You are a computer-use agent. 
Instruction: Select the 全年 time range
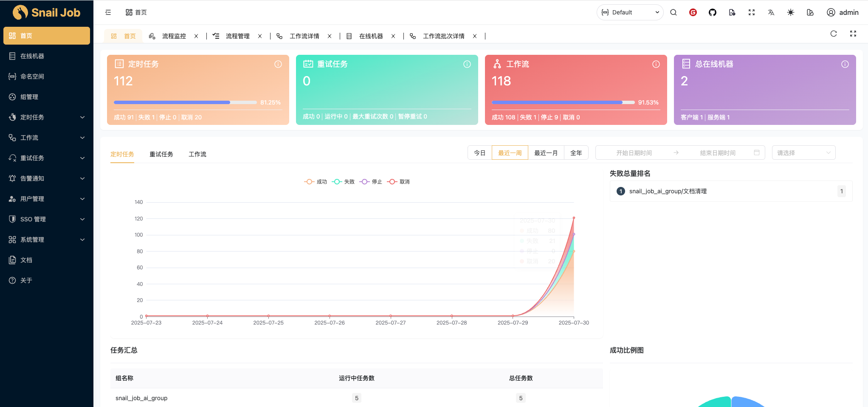[576, 153]
